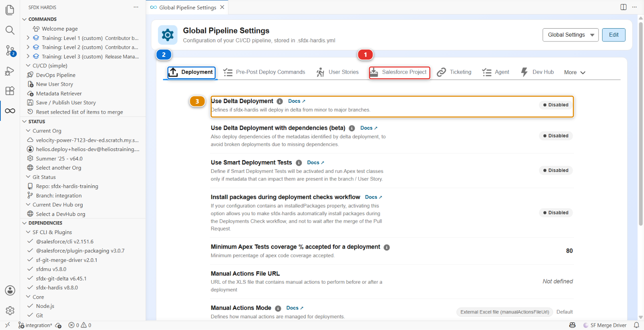Open the More tabs dropdown

tap(574, 73)
